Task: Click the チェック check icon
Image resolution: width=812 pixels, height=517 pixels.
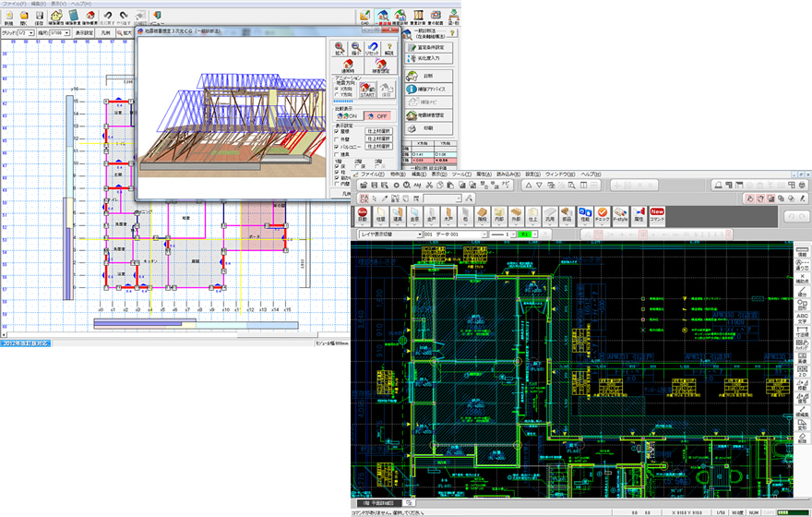Action: pyautogui.click(x=602, y=215)
